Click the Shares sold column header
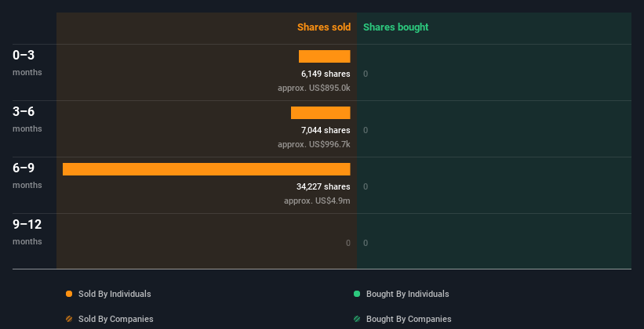Image resolution: width=644 pixels, height=329 pixels. point(324,27)
